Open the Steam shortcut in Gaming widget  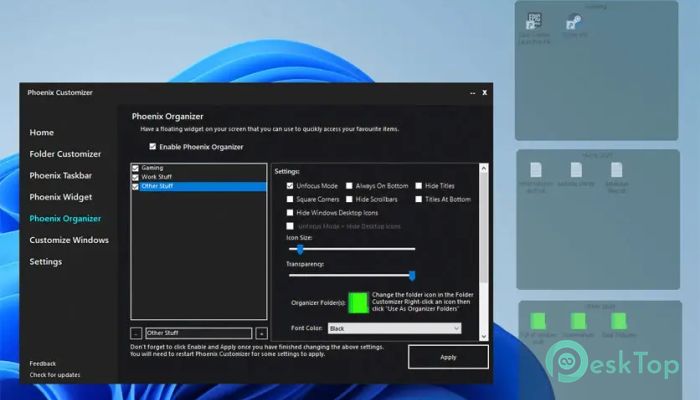click(x=574, y=22)
